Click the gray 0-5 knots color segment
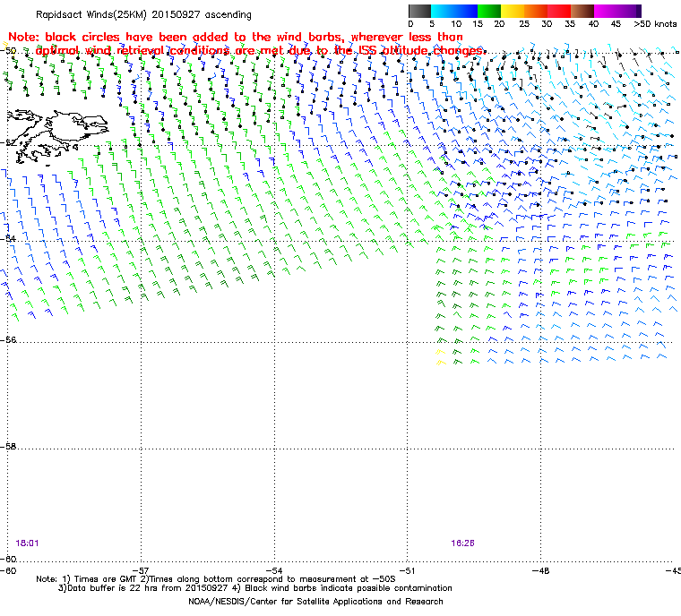This screenshot has width=681, height=616. point(419,11)
